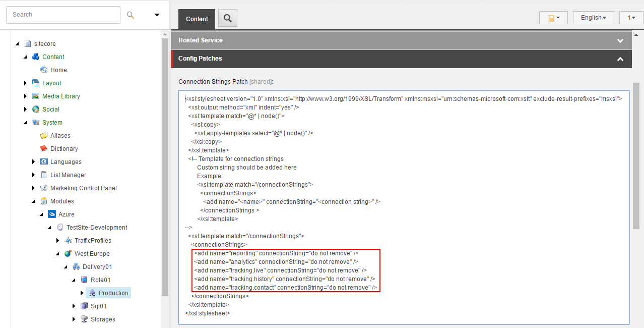This screenshot has height=328, width=644.
Task: Click the content tree vertical scrollbar
Action: point(165,167)
